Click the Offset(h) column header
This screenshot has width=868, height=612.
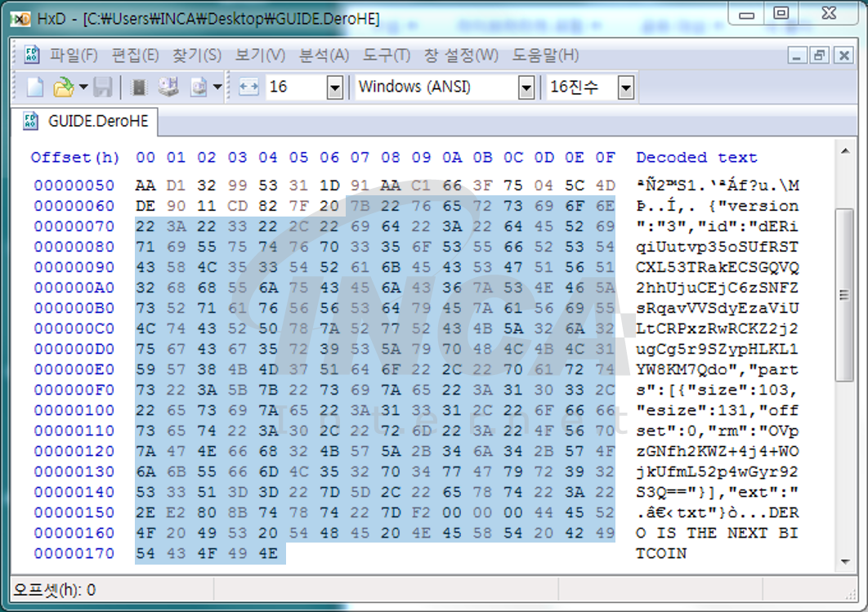[x=74, y=158]
